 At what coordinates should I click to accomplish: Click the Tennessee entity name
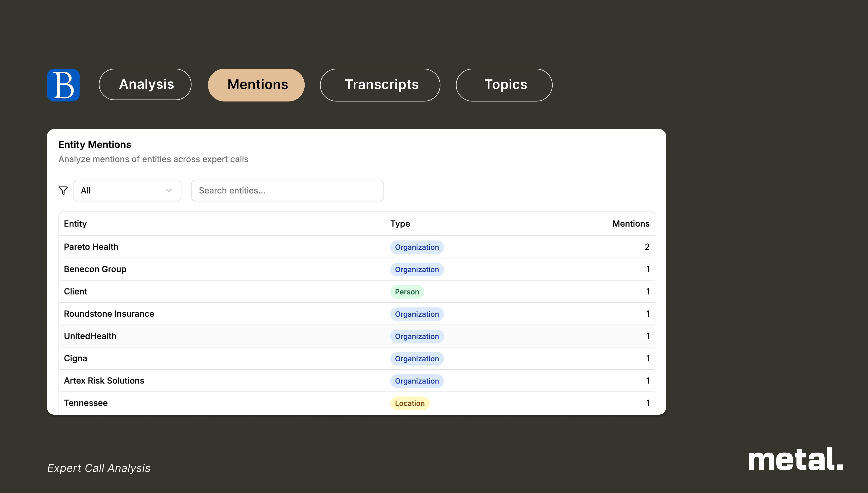click(x=86, y=403)
